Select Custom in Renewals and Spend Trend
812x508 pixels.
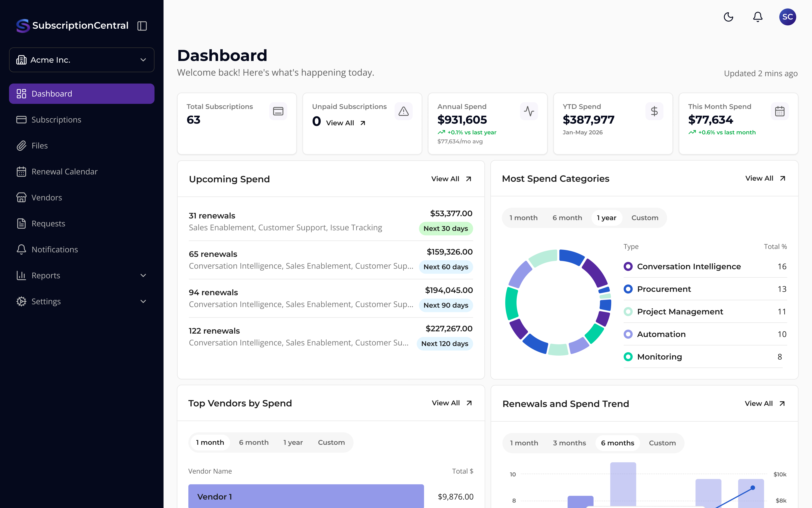[662, 443]
